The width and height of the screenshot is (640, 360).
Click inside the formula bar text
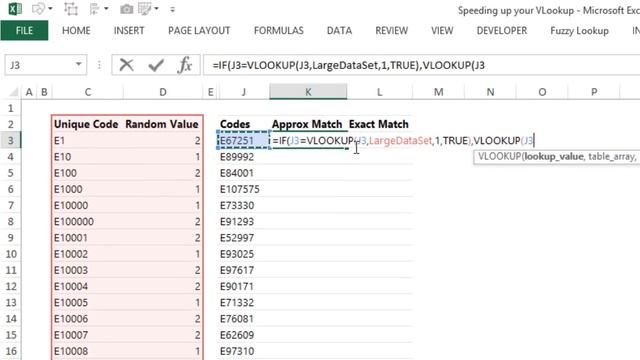[x=348, y=65]
